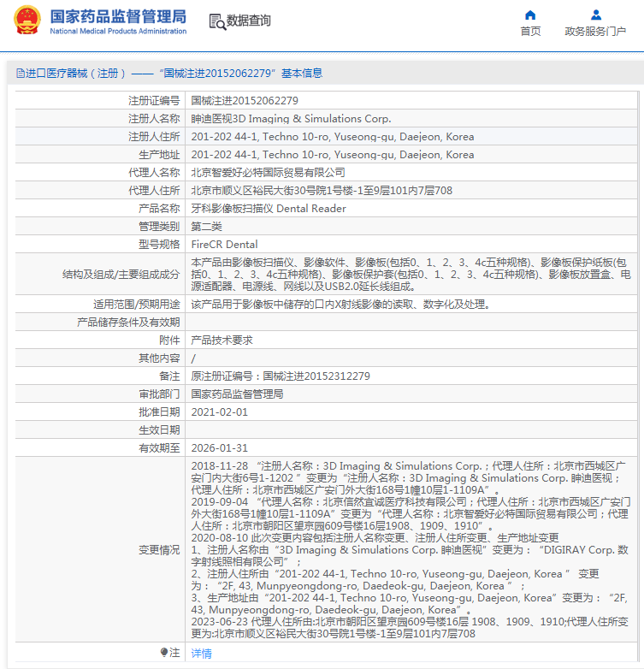Click 国家药品监督管理局 site title
Screen dimensions: 644x669
click(x=118, y=16)
